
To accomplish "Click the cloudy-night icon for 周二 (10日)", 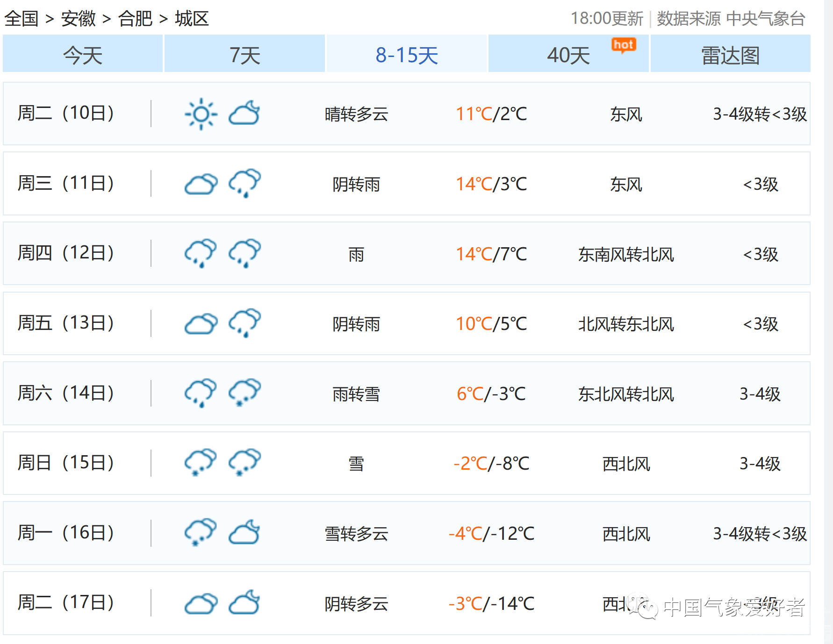I will pyautogui.click(x=244, y=114).
